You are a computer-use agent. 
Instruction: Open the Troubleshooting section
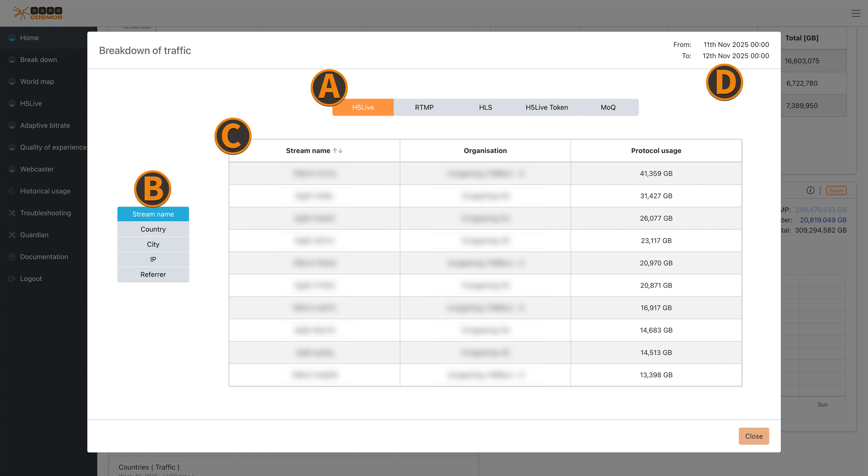coord(46,213)
